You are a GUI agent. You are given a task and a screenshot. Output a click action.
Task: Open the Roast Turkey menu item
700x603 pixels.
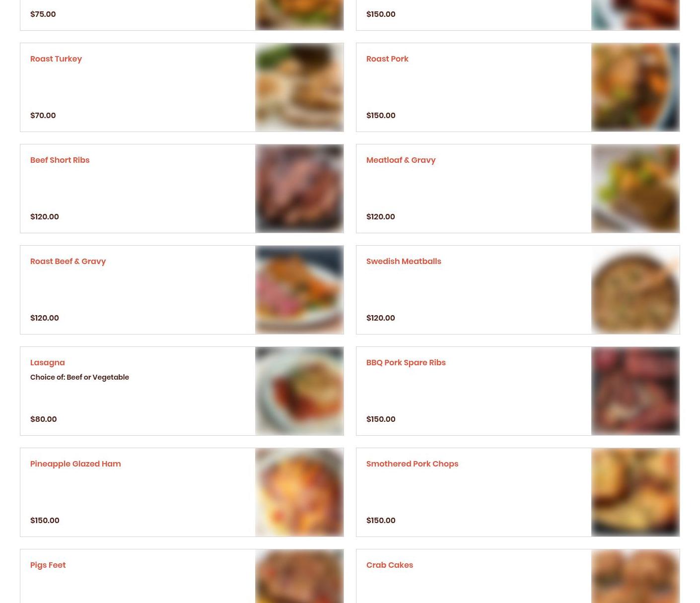pos(182,87)
